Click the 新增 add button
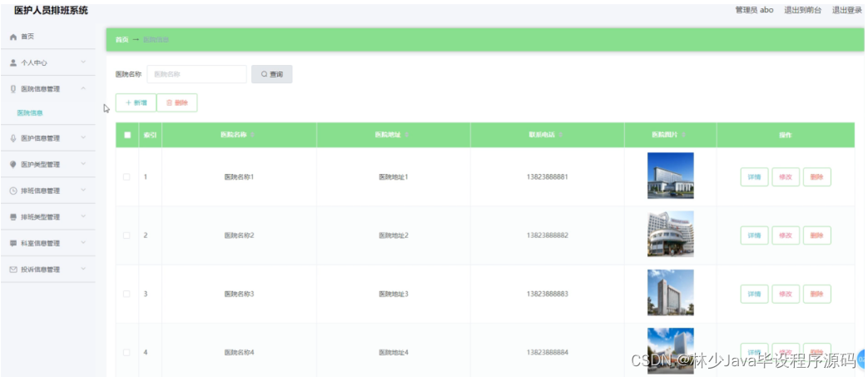Viewport: 868px width, 377px height. point(136,103)
